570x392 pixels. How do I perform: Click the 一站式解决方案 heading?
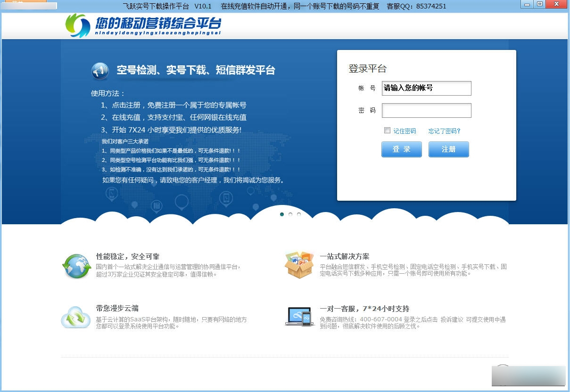344,257
